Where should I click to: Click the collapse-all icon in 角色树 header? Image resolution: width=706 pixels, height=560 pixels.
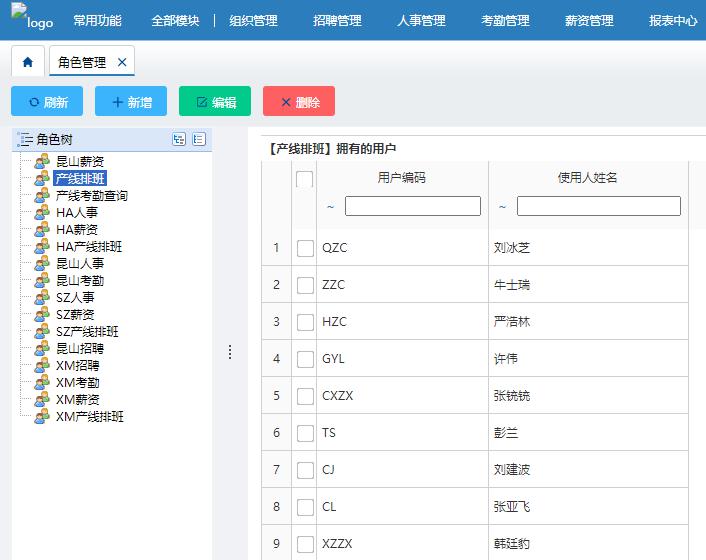[199, 140]
